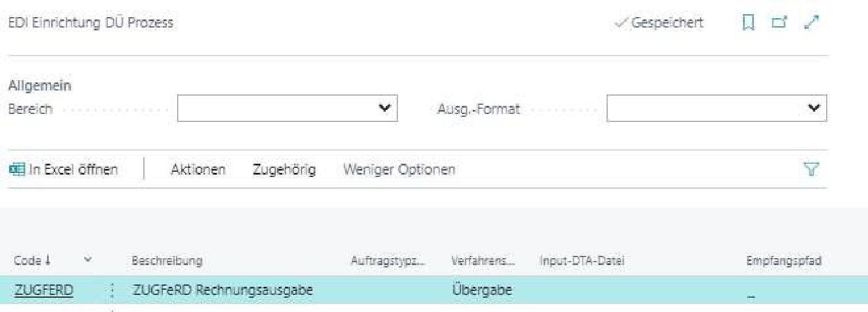Screen dimensions: 868x312
Task: Click the filter funnel icon
Action: click(811, 169)
